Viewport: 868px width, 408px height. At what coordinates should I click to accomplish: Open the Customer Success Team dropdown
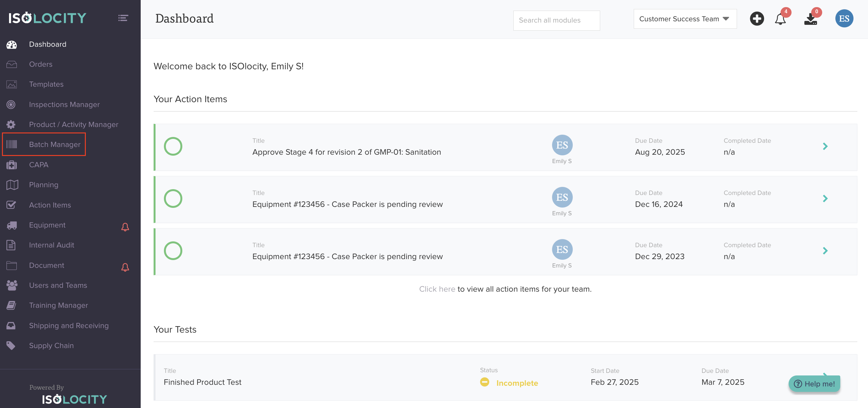coord(685,19)
